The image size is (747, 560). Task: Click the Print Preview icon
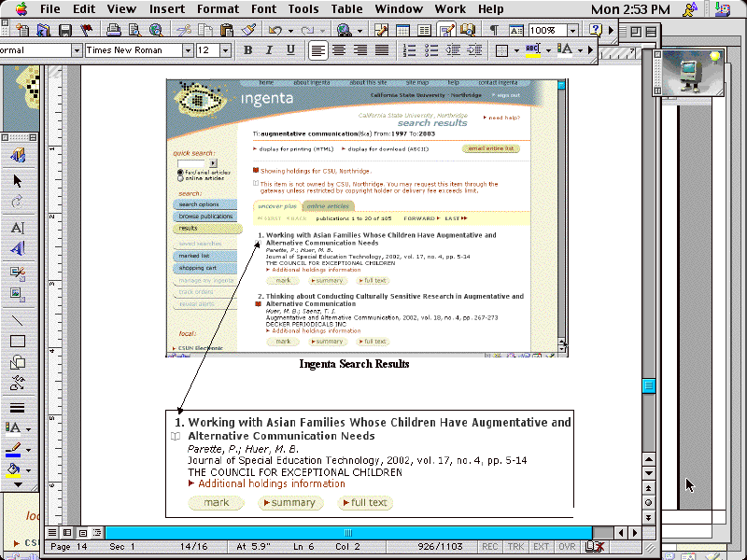pos(134,31)
